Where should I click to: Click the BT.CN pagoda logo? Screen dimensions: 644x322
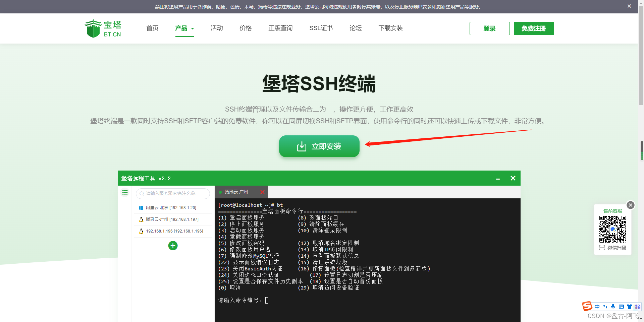click(x=103, y=28)
